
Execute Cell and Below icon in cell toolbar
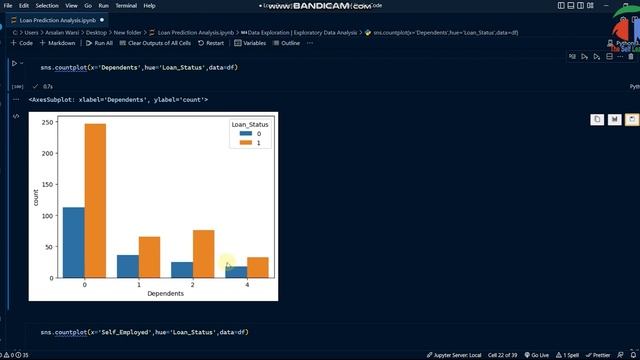[x=597, y=57]
